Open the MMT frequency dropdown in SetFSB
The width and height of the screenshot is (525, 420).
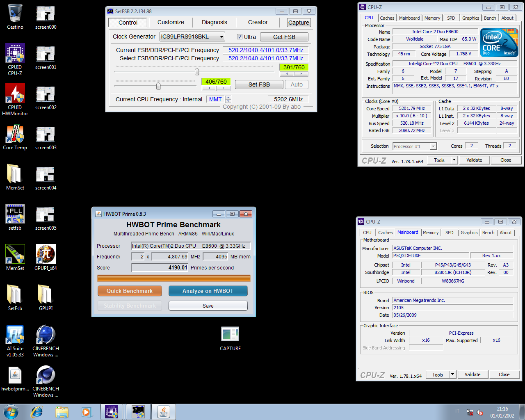coord(219,99)
